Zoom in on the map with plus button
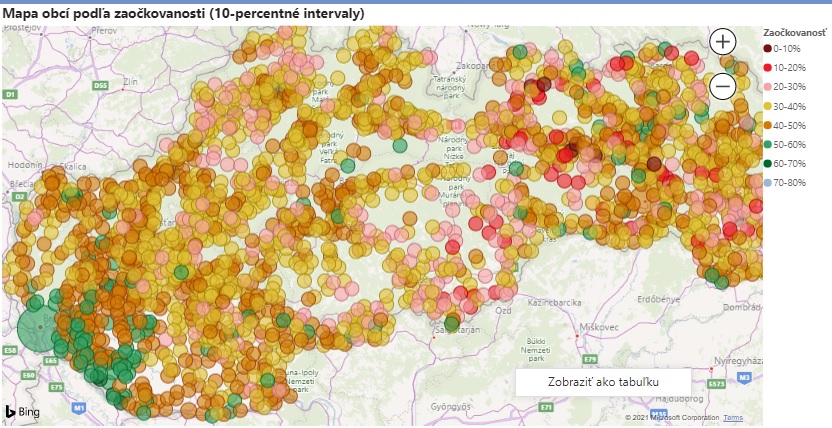 [723, 41]
